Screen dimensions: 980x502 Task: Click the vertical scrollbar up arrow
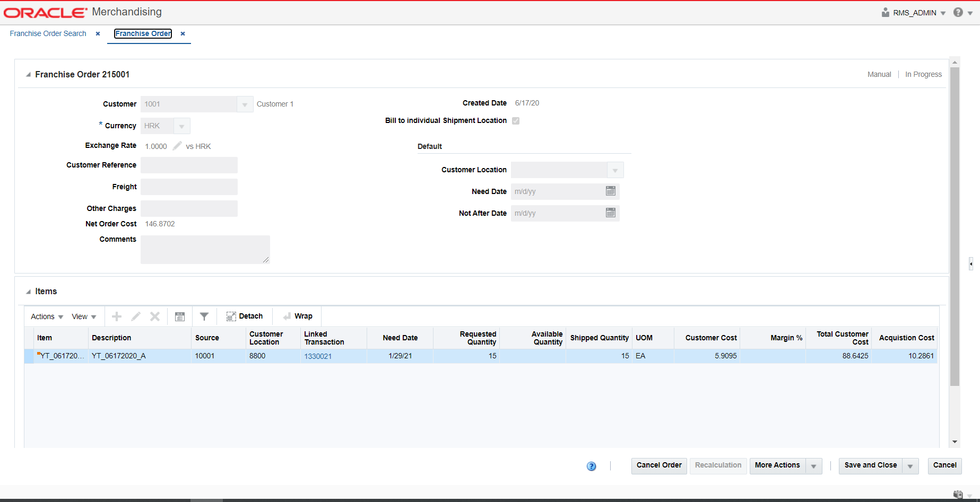click(x=955, y=62)
